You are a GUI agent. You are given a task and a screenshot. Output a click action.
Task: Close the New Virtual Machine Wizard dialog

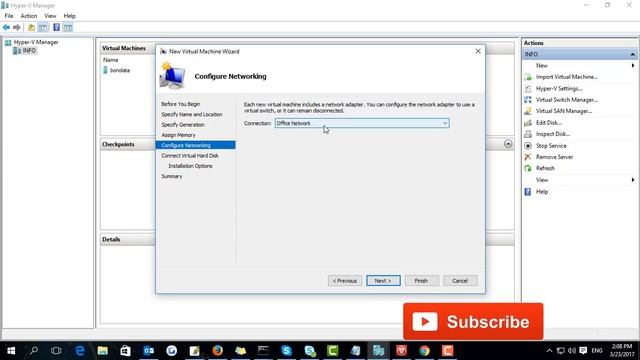tap(478, 51)
